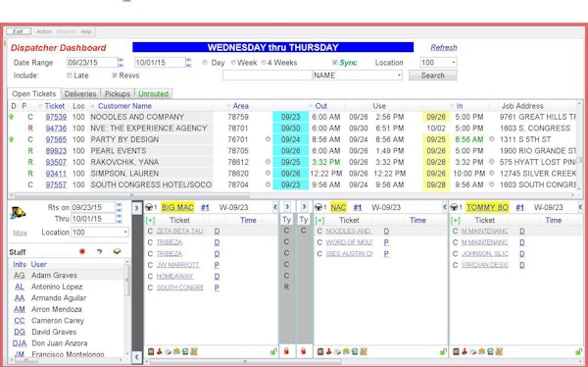
Task: Click the map icon under TOMMY BO route
Action: [x=499, y=351]
